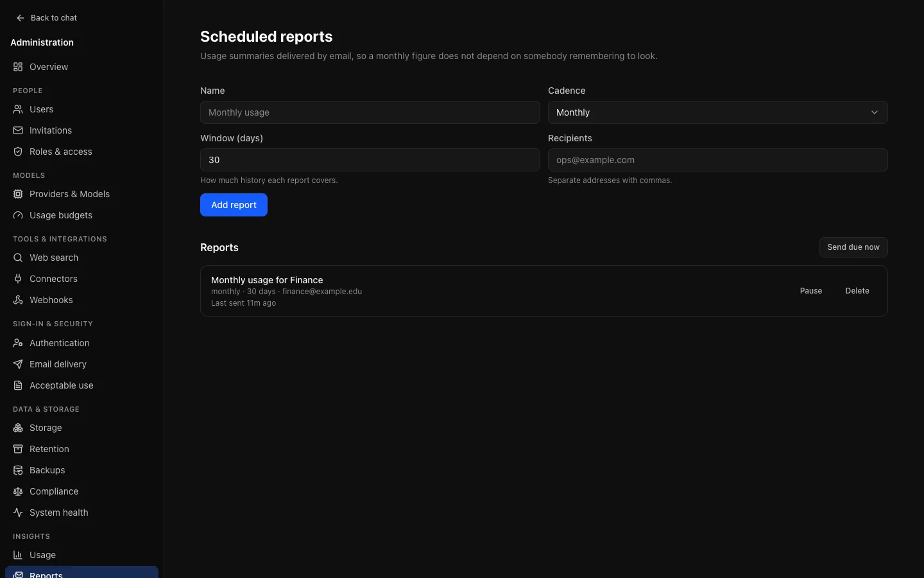Click the Webhooks icon

point(18,300)
